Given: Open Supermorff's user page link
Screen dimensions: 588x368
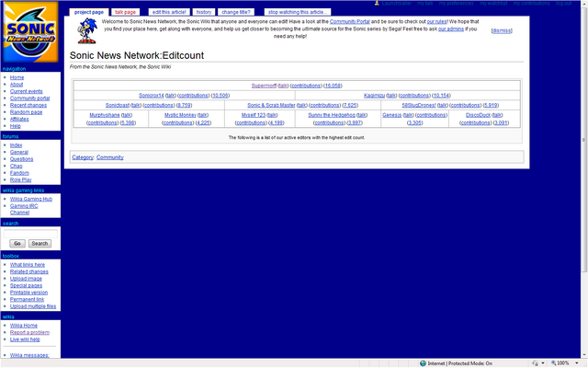Looking at the screenshot, I should point(264,86).
